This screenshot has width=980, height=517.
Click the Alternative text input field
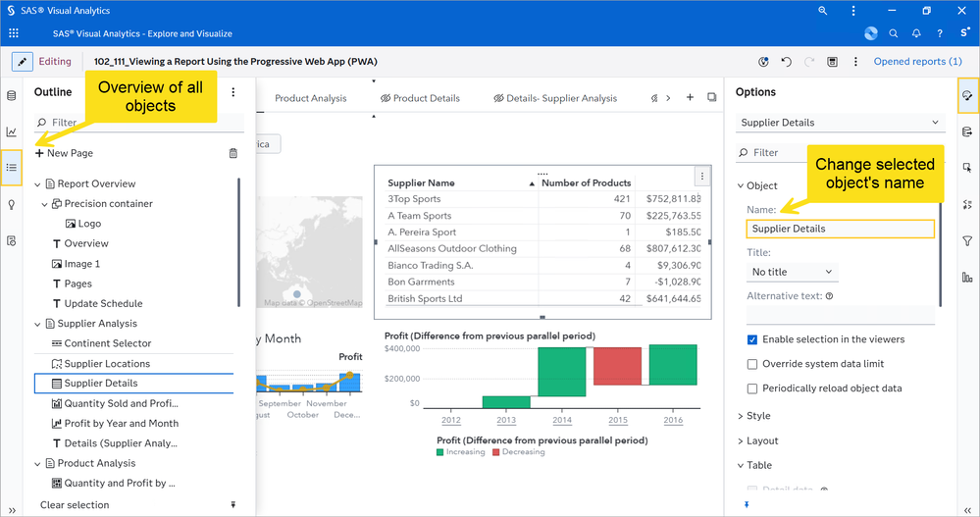(840, 315)
